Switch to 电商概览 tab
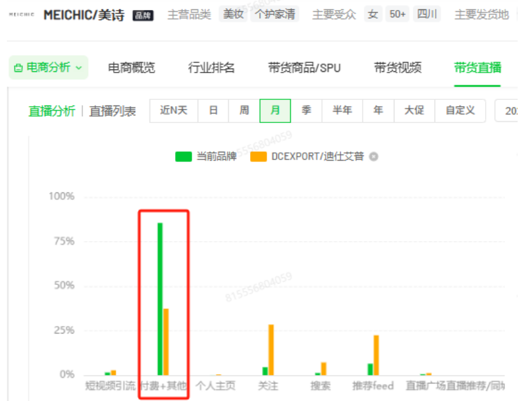Screen dimensions: 532x401 (131, 68)
